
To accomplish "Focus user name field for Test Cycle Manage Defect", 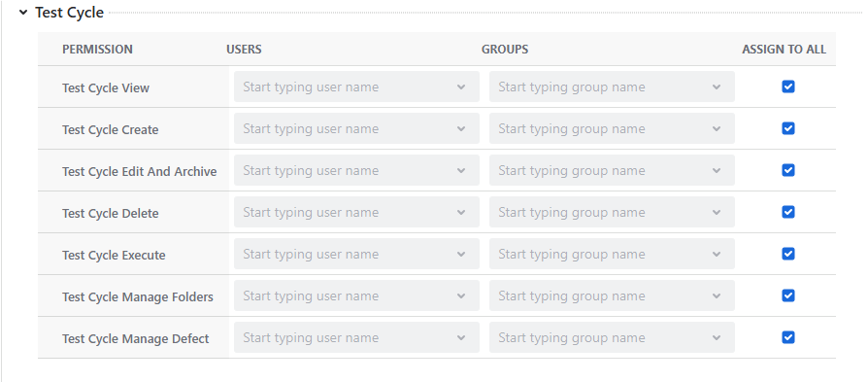I will (356, 337).
